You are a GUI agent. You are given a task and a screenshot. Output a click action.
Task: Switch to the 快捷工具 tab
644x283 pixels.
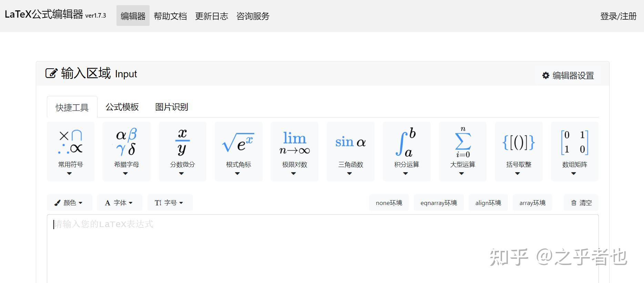[x=72, y=107]
